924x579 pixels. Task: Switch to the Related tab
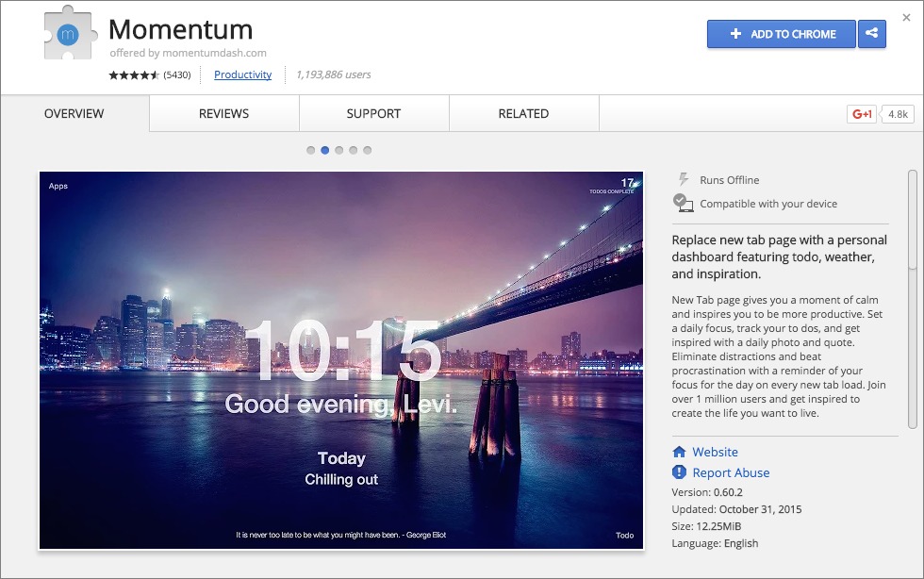click(523, 113)
